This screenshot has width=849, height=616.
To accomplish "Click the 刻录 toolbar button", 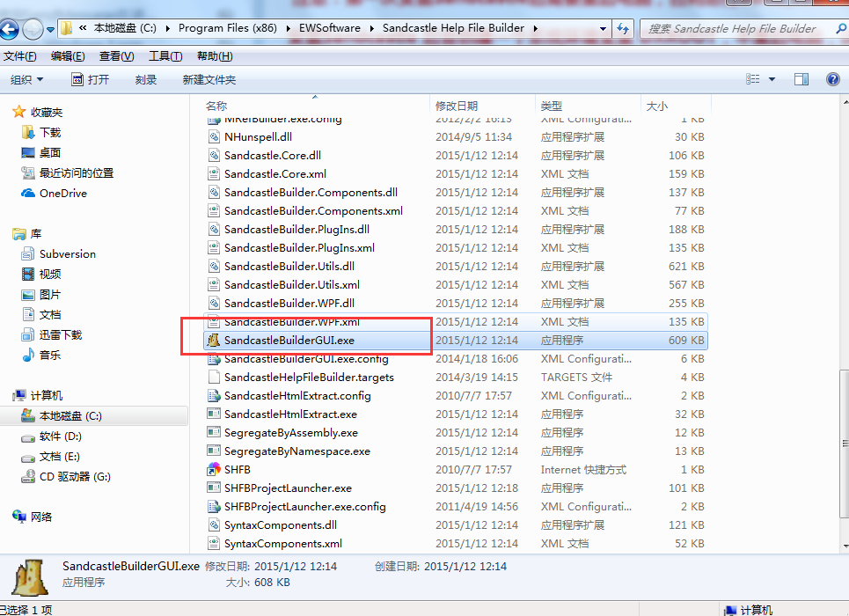I will pos(146,80).
